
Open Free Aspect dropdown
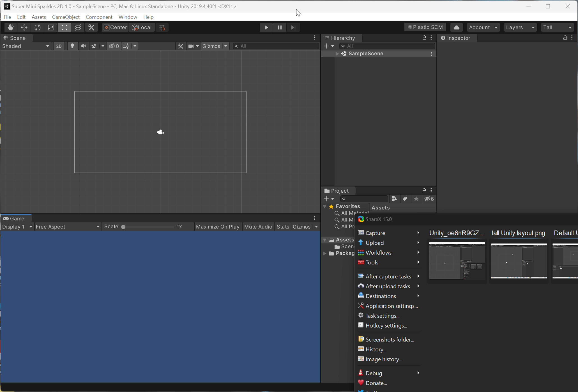(x=68, y=227)
